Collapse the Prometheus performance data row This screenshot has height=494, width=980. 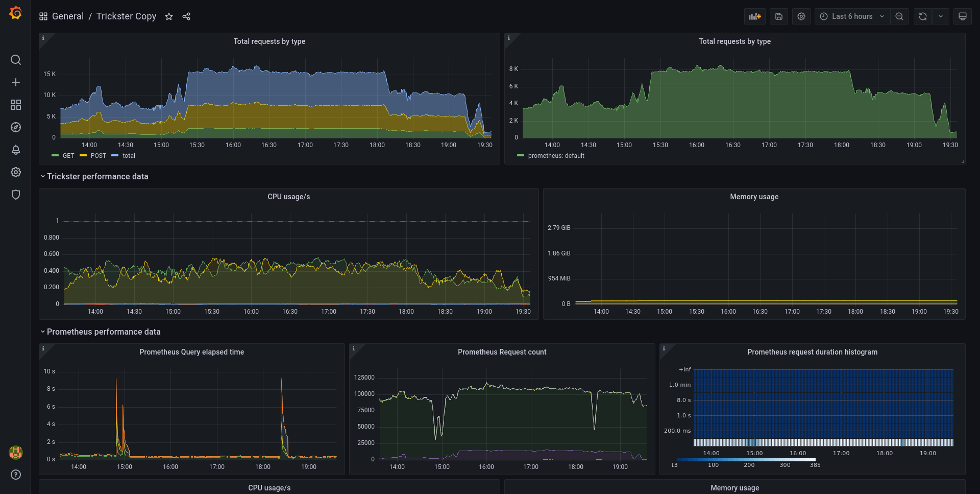point(101,332)
